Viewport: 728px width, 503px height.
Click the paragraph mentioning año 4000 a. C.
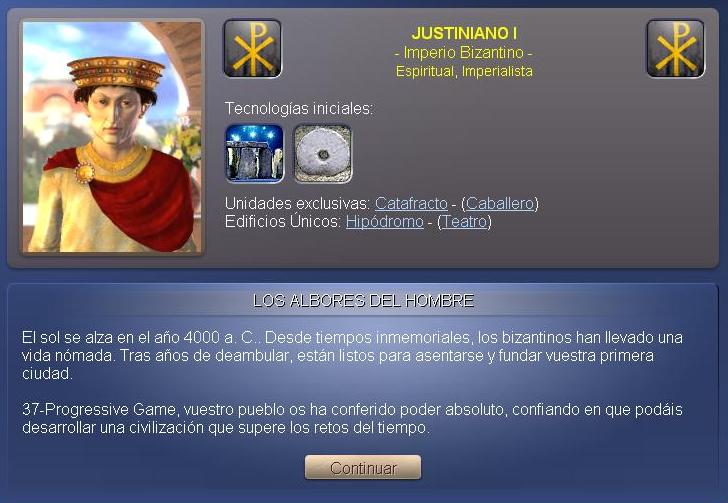pos(352,355)
